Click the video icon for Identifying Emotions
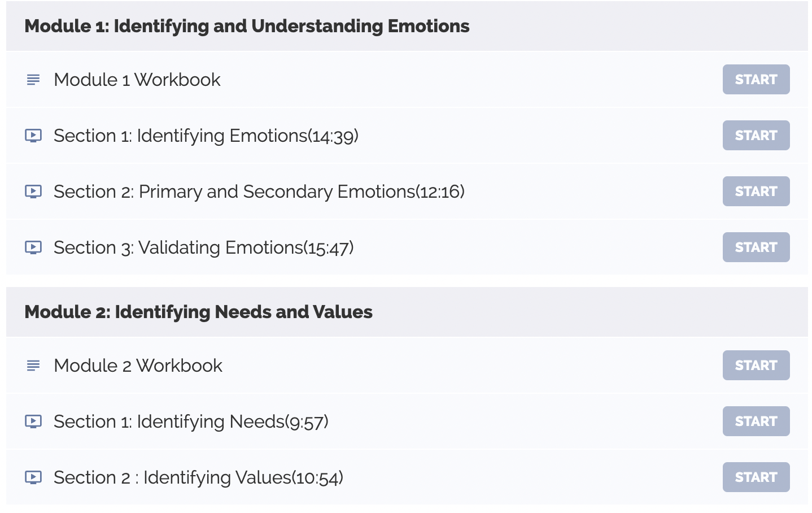This screenshot has height=513, width=812. coord(33,136)
